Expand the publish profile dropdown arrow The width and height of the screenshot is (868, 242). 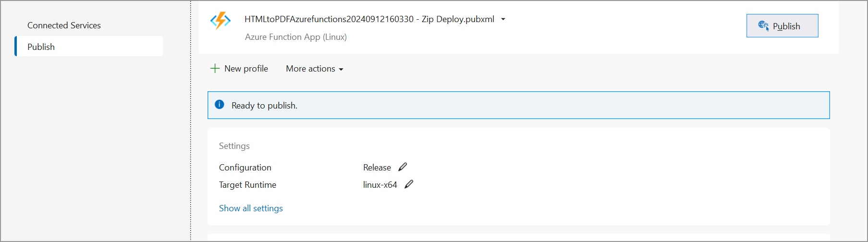point(503,19)
